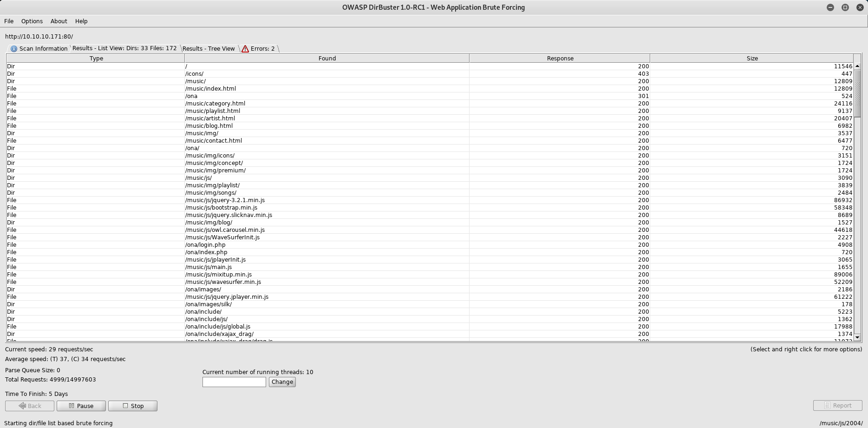The image size is (868, 428).
Task: Select the /ona/include/js/global.js row
Action: click(430, 326)
